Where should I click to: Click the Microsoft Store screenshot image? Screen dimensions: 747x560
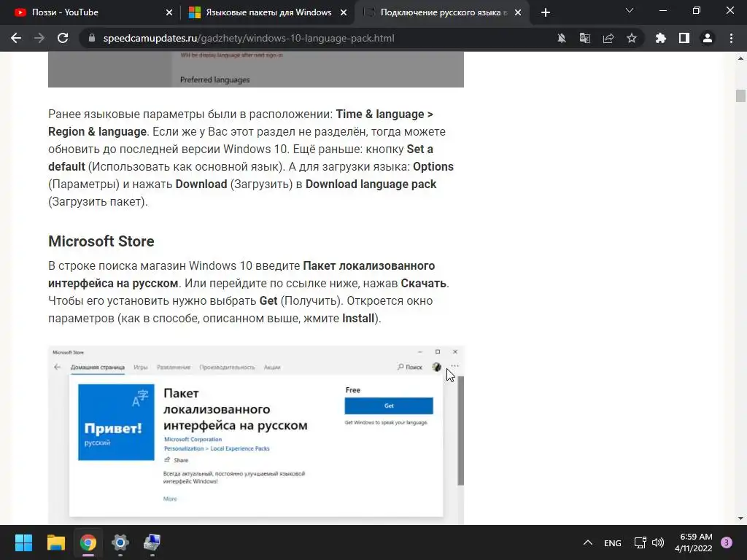(x=256, y=435)
